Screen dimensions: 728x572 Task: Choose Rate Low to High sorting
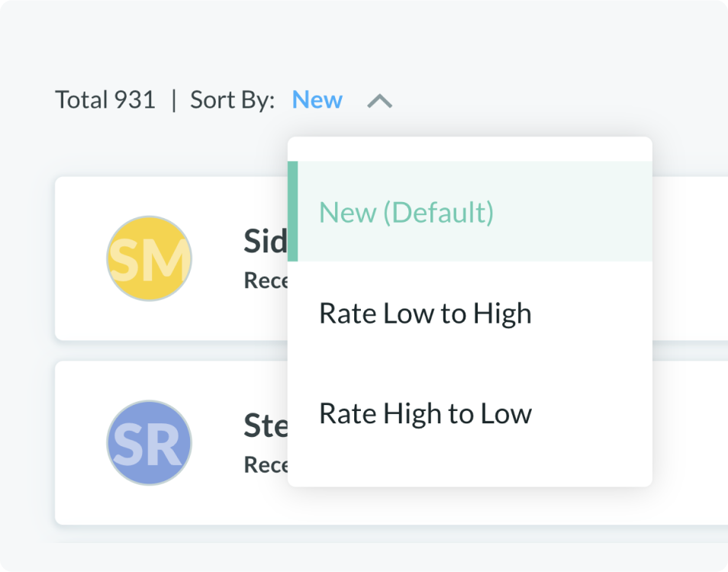(x=426, y=312)
